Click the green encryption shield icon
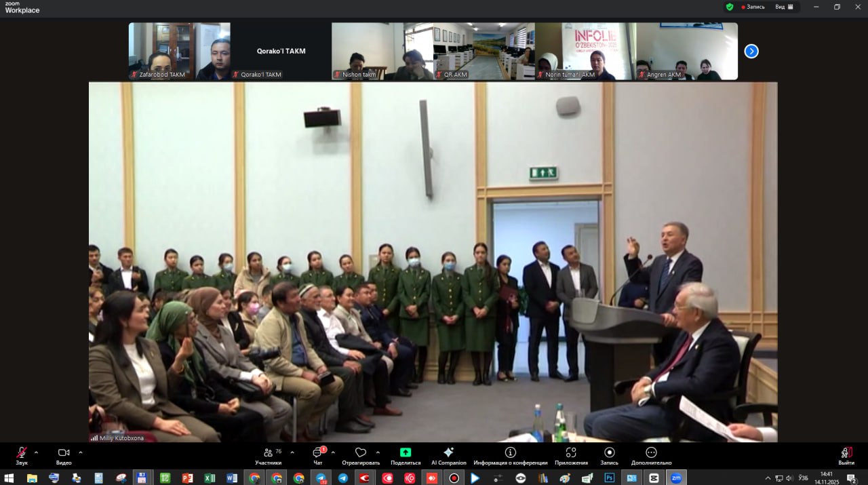The width and height of the screenshot is (868, 485). coord(730,7)
